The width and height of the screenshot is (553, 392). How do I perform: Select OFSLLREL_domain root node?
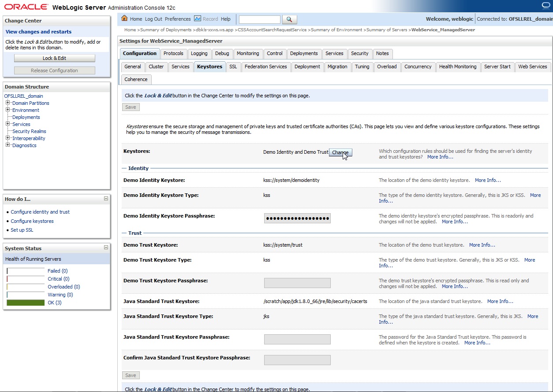[x=24, y=96]
